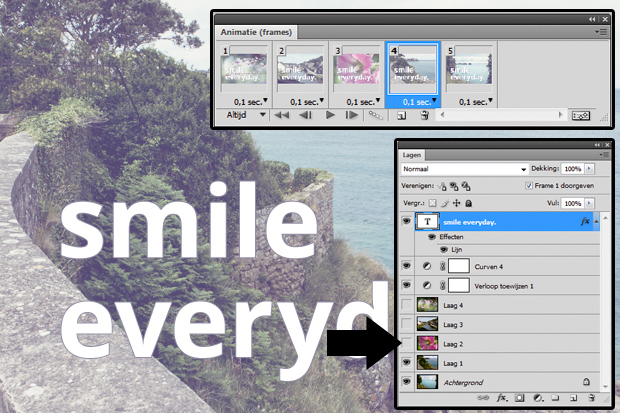Hide the Achtergrond layer
Screen dimensions: 620x413
[406, 381]
